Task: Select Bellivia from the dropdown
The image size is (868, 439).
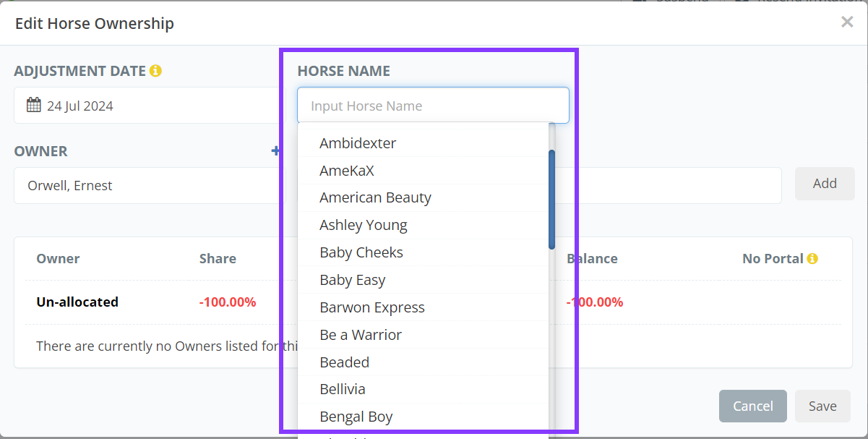Action: 343,389
